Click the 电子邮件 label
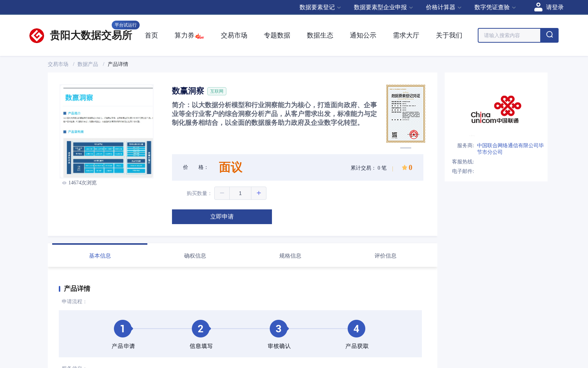 (463, 171)
